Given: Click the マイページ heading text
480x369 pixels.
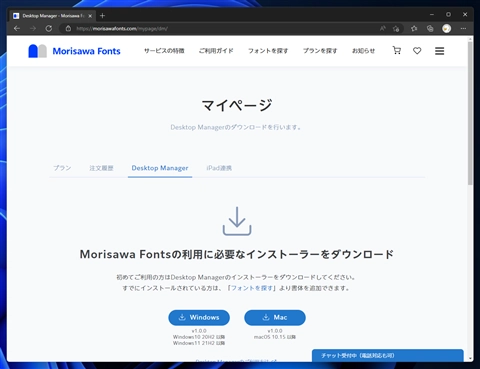Looking at the screenshot, I should click(x=237, y=105).
